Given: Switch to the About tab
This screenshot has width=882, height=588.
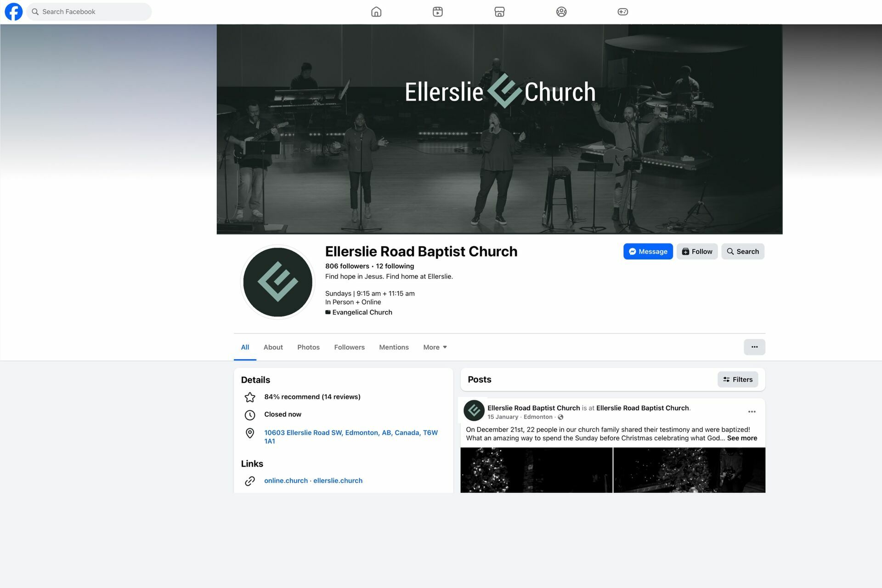Looking at the screenshot, I should (273, 347).
